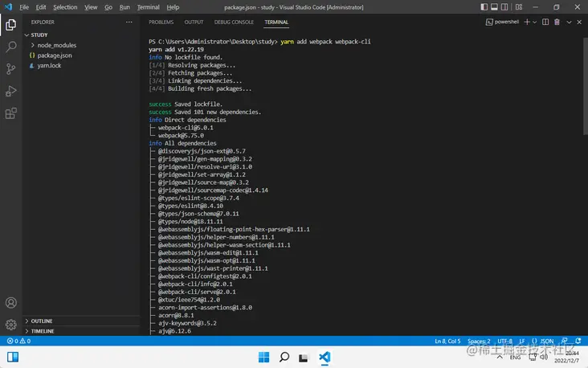
Task: Click the ENG input language indicator
Action: pos(515,358)
